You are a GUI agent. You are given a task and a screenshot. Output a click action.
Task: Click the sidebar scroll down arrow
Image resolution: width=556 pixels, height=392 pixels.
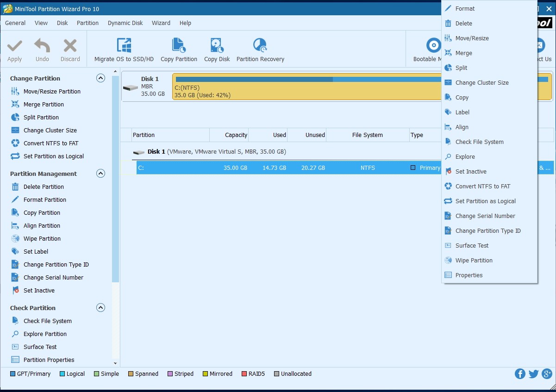[x=115, y=364]
